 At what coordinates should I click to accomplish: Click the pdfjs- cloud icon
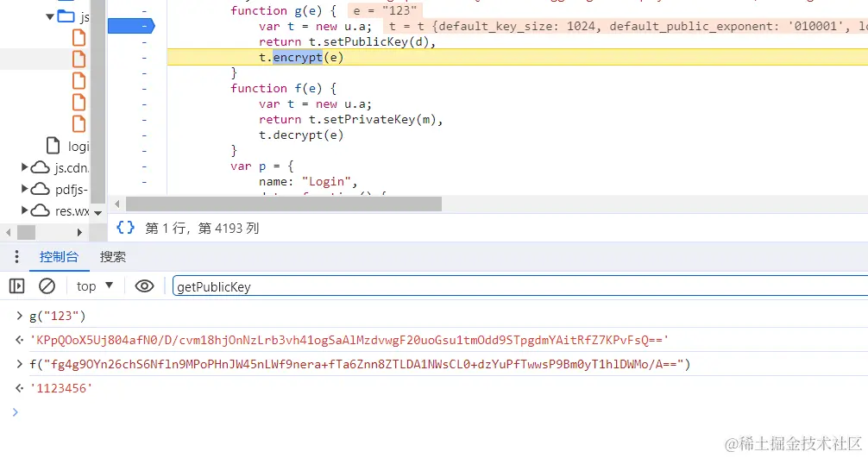(x=40, y=189)
